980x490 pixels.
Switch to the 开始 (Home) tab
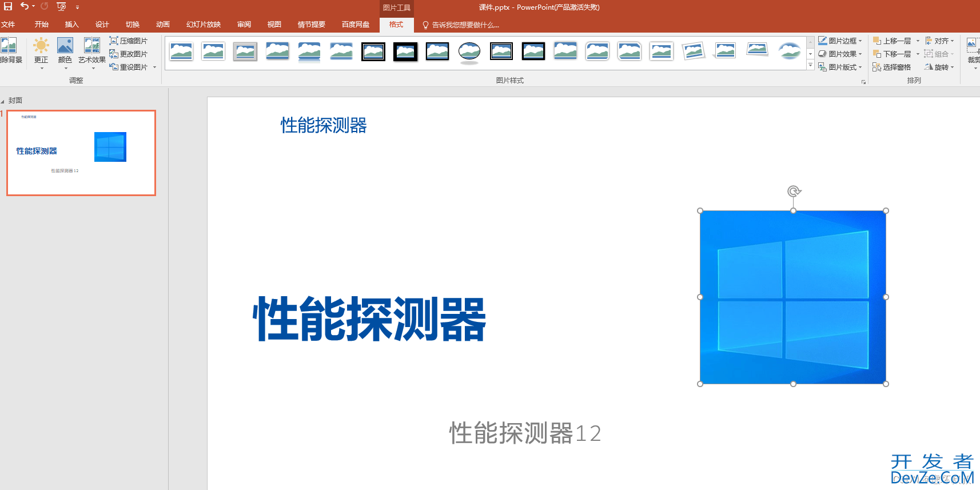[41, 25]
